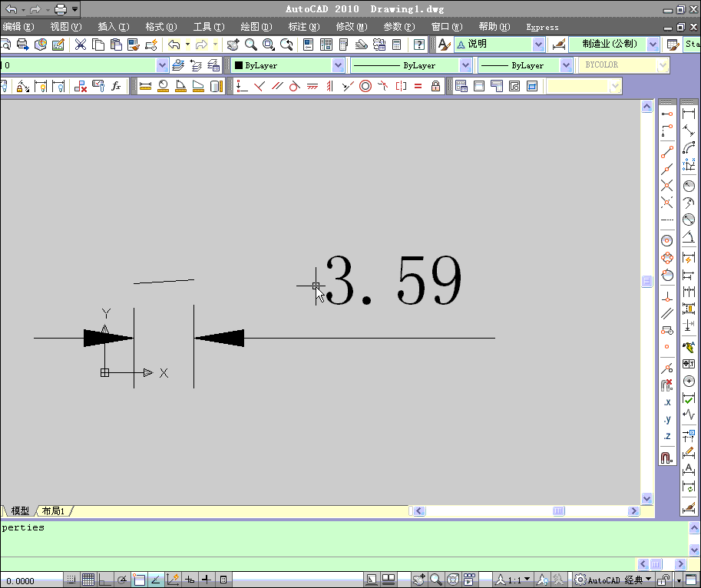Click the Delete Constraints red X icon
The image size is (701, 588).
point(81,86)
